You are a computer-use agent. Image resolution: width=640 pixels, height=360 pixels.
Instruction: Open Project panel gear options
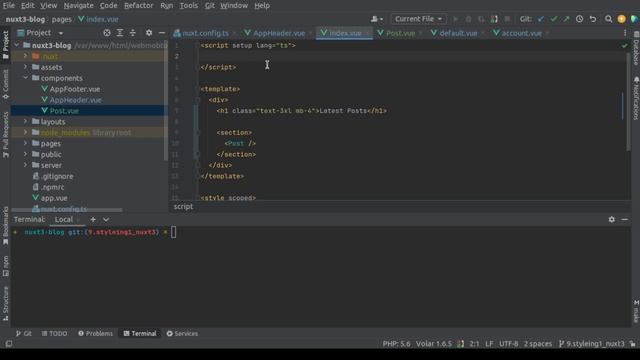point(149,33)
